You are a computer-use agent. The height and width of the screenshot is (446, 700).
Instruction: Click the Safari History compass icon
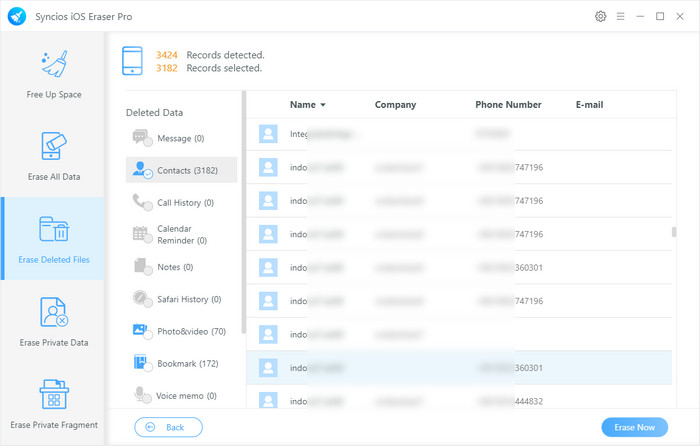tap(142, 299)
